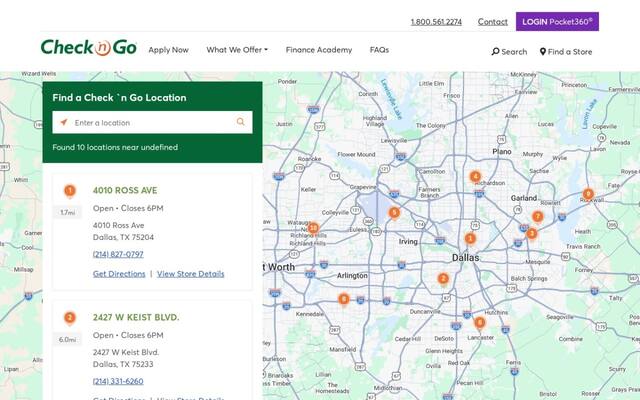640x400 pixels.
Task: Select map pin near Lancaster
Action: pyautogui.click(x=480, y=323)
